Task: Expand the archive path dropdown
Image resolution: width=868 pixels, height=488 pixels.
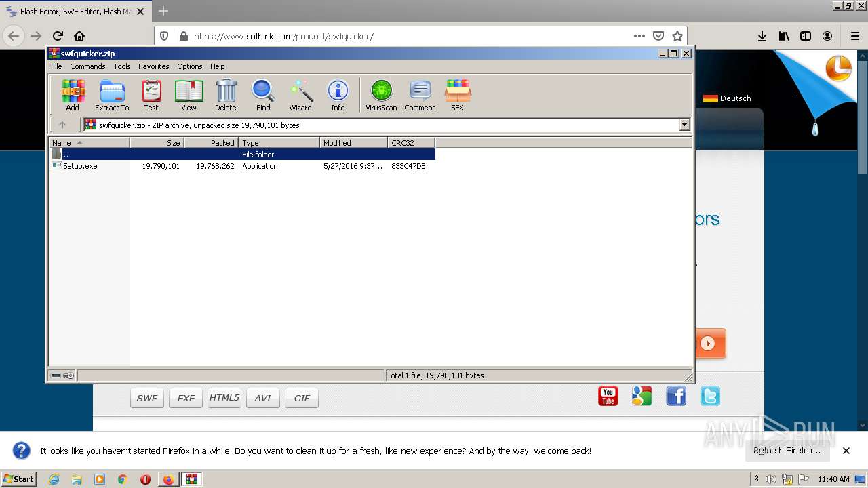Action: pos(684,125)
